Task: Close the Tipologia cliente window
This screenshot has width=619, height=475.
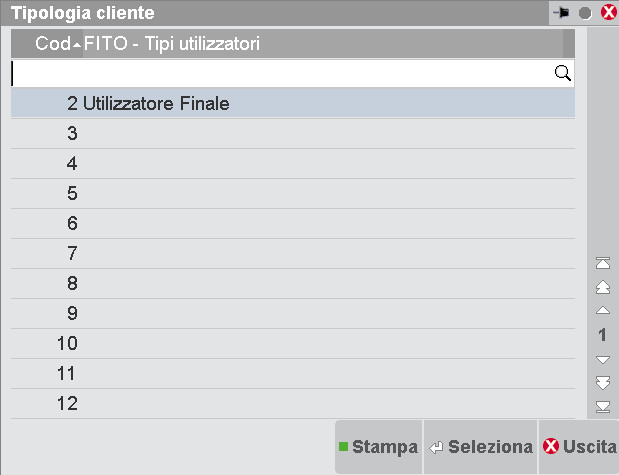Action: [607, 13]
